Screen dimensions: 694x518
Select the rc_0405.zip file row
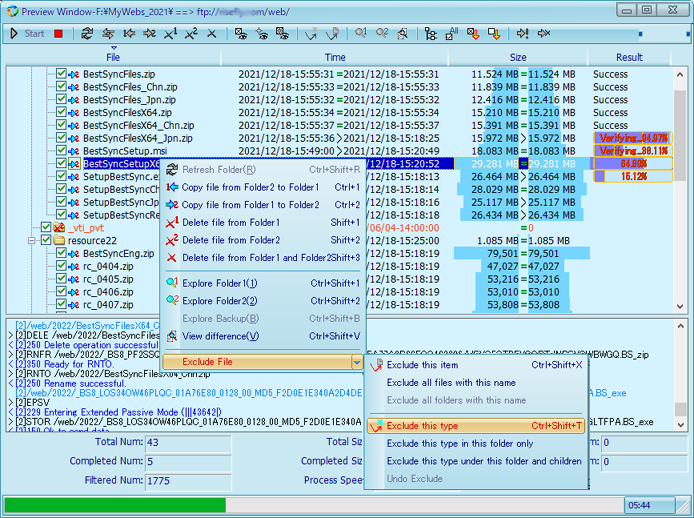(108, 279)
